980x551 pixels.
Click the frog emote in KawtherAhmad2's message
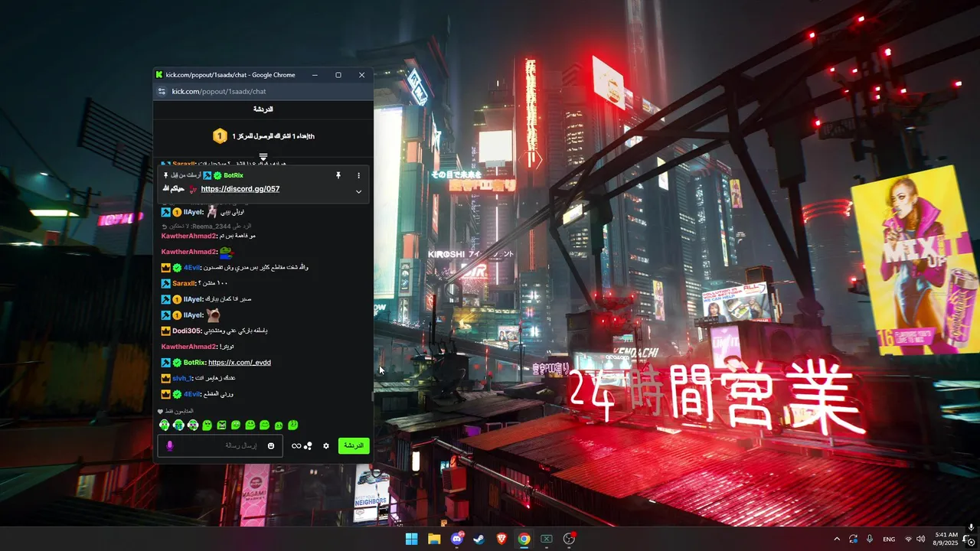click(x=226, y=251)
